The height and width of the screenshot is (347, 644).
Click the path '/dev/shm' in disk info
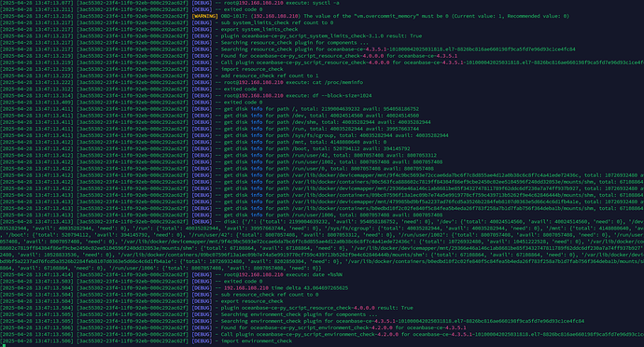point(304,122)
